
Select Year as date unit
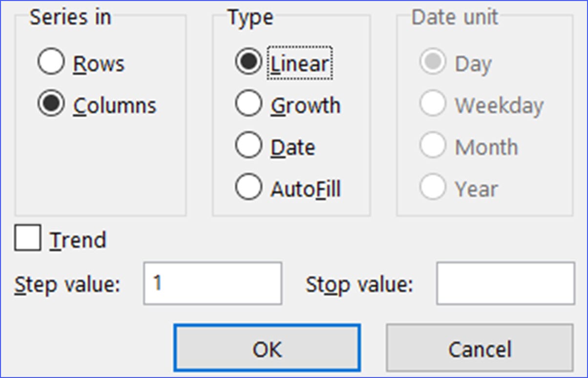(433, 187)
